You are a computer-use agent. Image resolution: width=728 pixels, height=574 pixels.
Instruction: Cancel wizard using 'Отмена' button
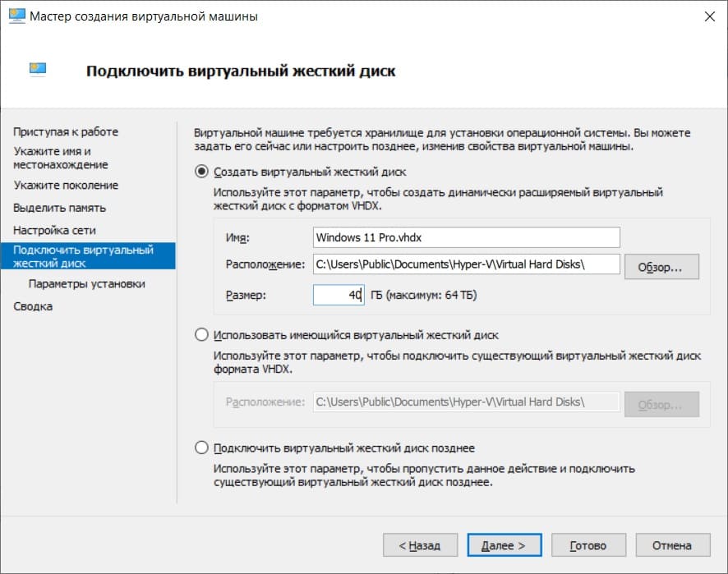[672, 544]
